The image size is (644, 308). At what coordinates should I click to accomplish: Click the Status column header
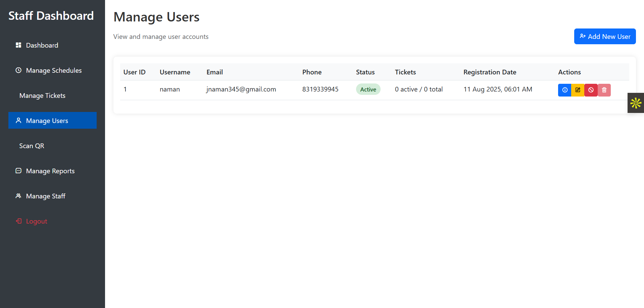pyautogui.click(x=365, y=72)
